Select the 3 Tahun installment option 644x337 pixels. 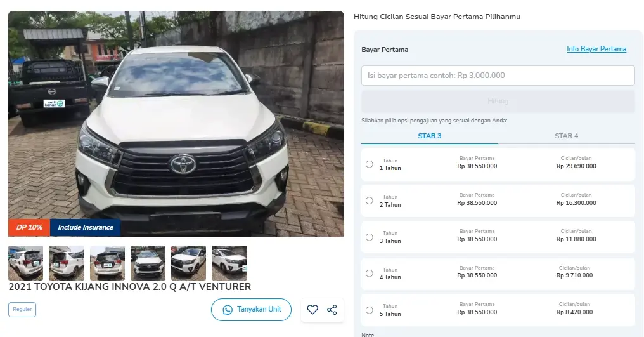click(370, 237)
